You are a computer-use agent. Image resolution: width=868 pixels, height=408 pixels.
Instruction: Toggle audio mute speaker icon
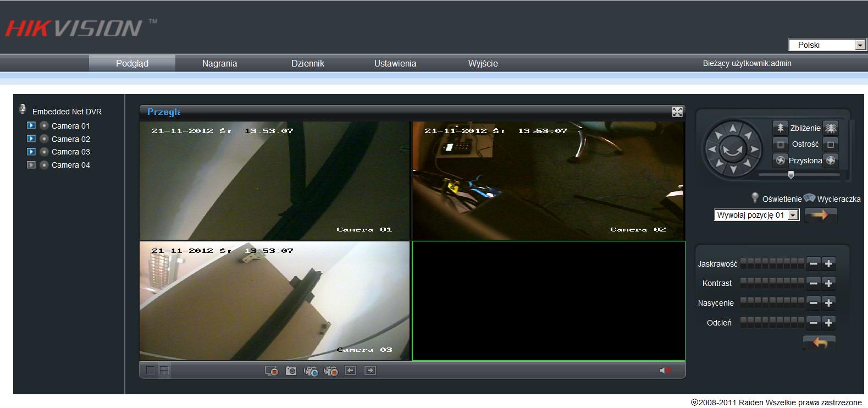tap(665, 371)
